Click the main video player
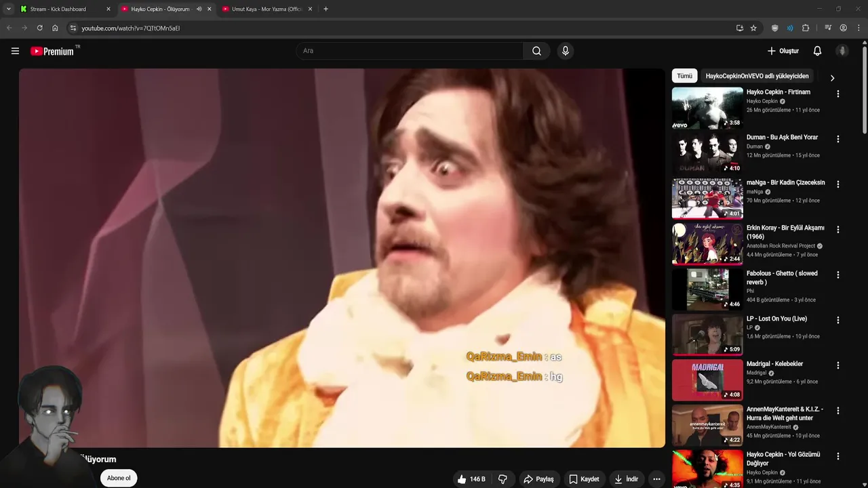The image size is (868, 488). 342,258
